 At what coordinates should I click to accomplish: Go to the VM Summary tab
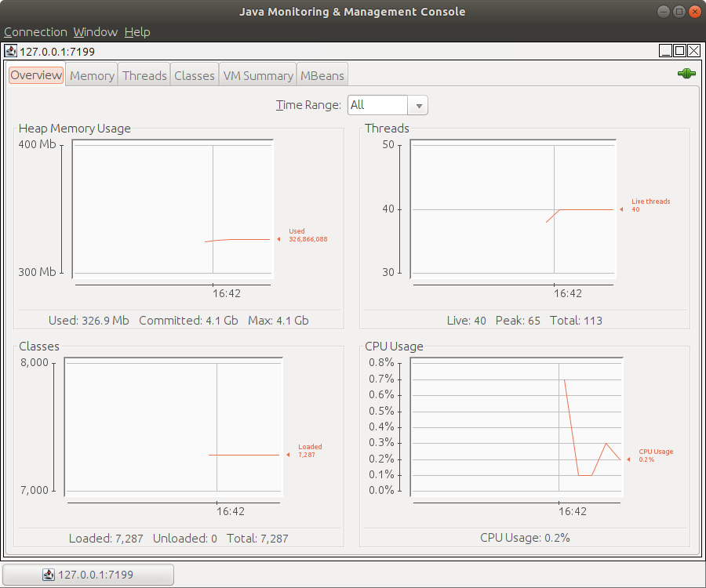tap(258, 75)
